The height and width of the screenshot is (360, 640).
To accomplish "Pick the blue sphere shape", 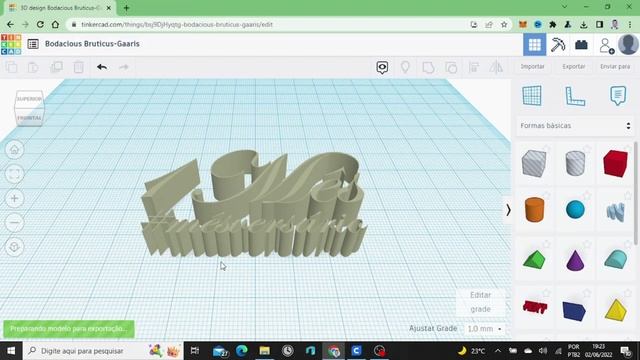I will (x=575, y=209).
